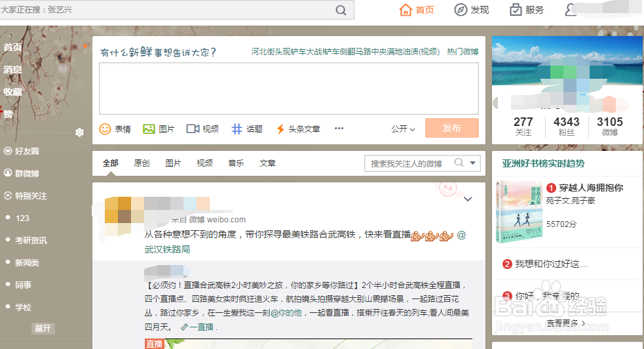
Task: Focus the new post text area
Action: coord(289,89)
